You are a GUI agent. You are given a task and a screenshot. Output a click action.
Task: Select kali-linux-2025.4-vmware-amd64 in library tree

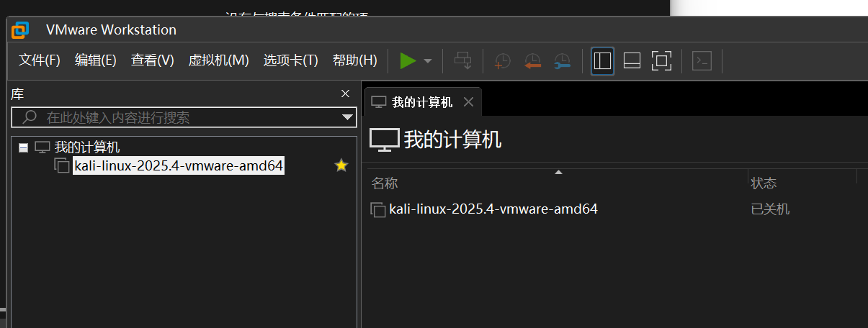click(179, 166)
